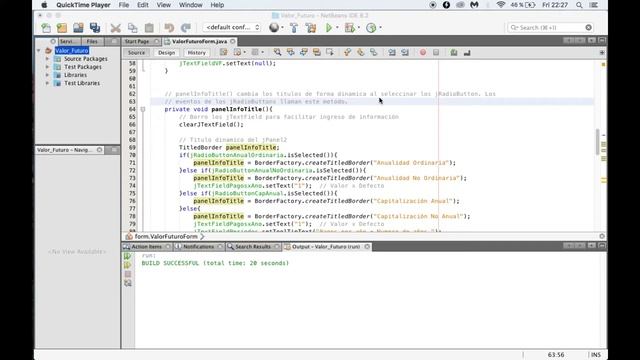Viewport: 640px width, 360px height.
Task: Cut selection using the scissors icon
Action: pos(116,28)
